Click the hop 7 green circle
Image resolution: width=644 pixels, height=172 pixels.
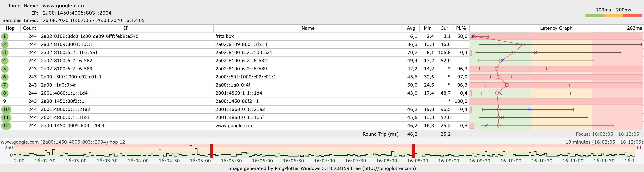coord(4,85)
